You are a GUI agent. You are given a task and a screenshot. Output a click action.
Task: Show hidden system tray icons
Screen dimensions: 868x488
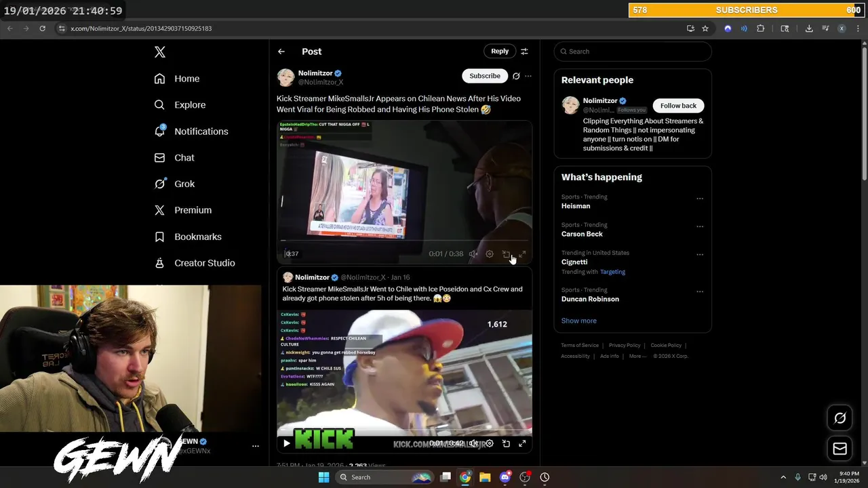[783, 477]
